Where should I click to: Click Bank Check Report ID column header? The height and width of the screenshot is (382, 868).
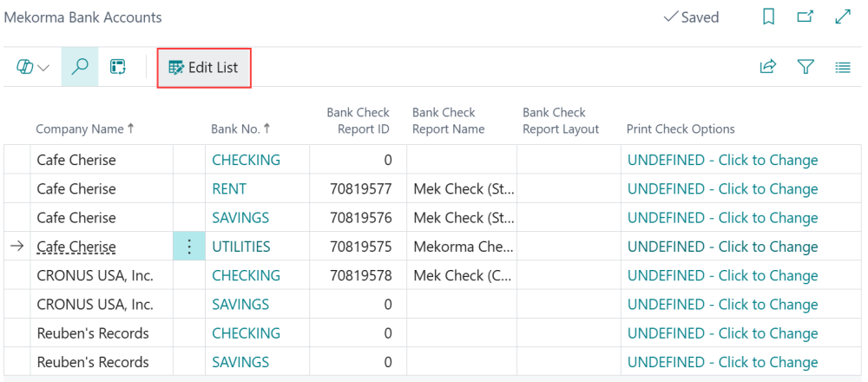point(358,121)
